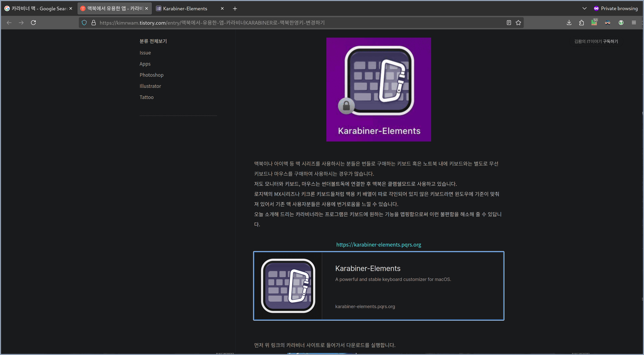Open the Photoshop category
Image resolution: width=644 pixels, height=355 pixels.
point(152,75)
